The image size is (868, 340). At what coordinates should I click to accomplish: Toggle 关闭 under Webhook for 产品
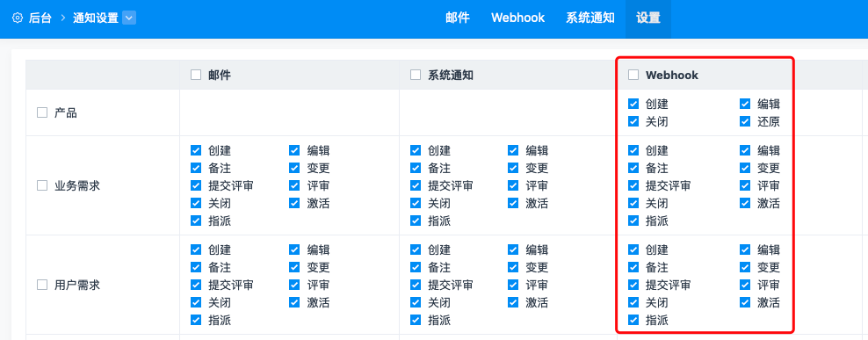pos(633,121)
